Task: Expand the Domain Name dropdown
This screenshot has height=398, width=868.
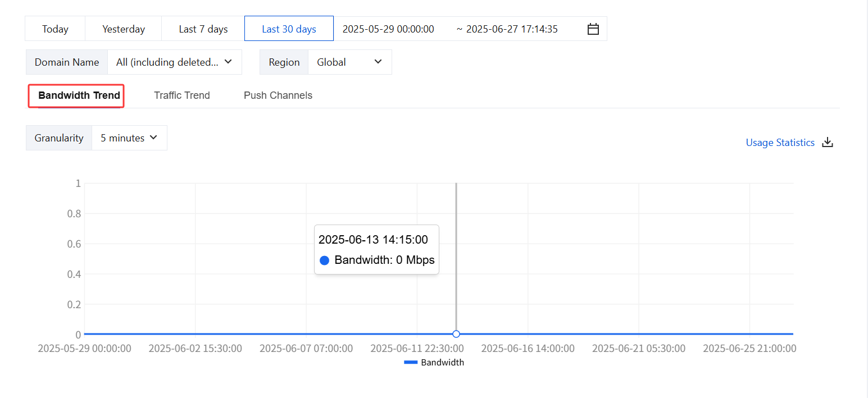Action: 174,62
